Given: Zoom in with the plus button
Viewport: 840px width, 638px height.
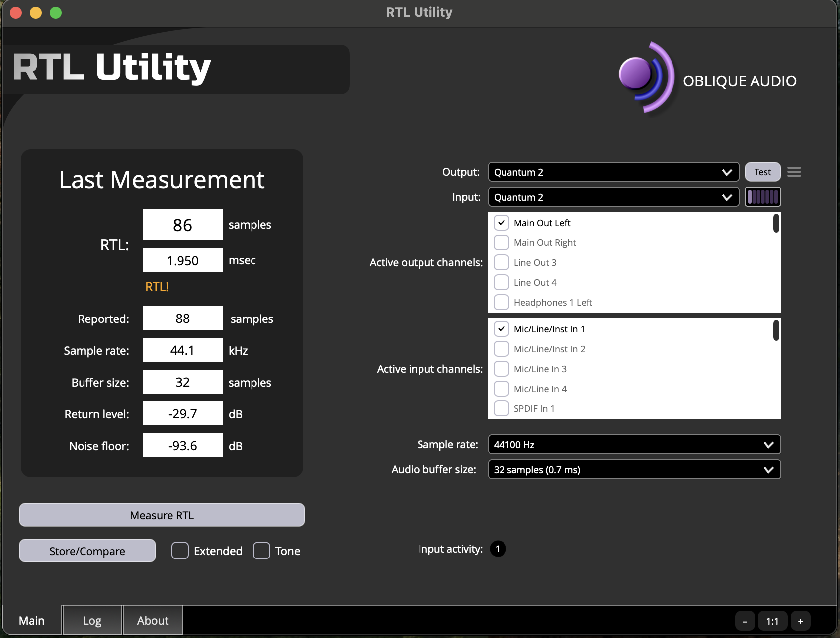Looking at the screenshot, I should coord(801,621).
